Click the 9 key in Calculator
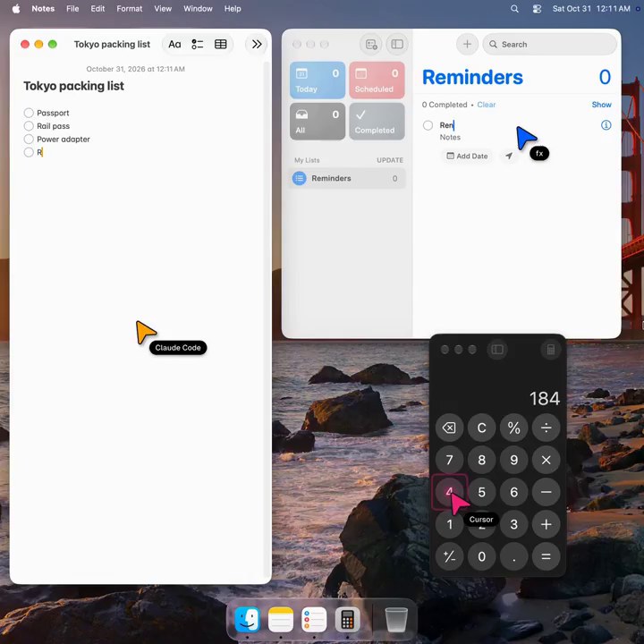This screenshot has width=644, height=644. pos(513,460)
